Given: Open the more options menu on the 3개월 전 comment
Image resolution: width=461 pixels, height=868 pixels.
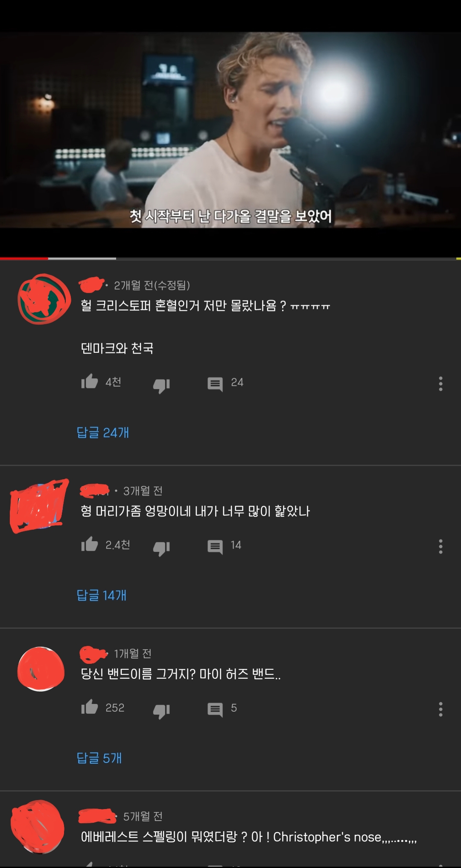Looking at the screenshot, I should (x=441, y=546).
